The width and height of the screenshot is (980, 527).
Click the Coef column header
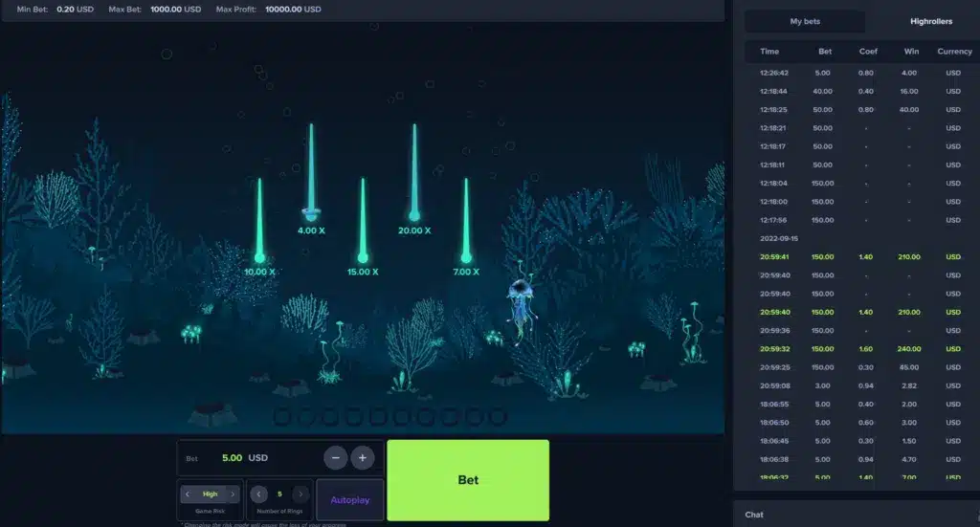point(868,52)
